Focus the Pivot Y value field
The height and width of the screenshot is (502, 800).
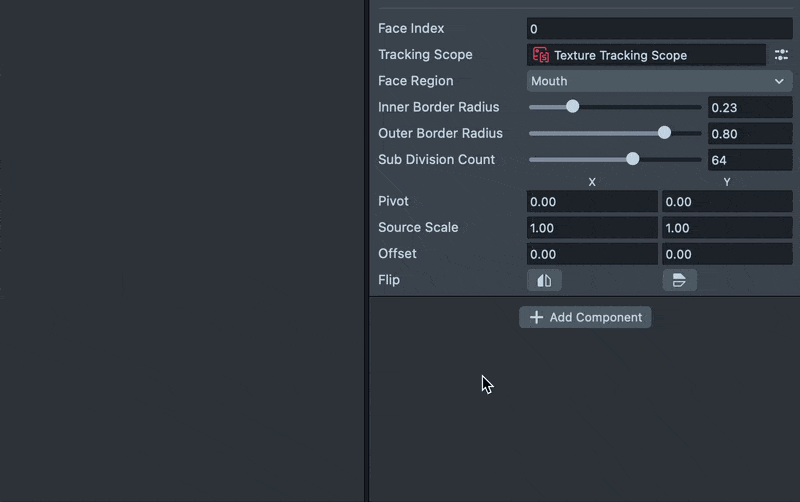[x=726, y=202]
